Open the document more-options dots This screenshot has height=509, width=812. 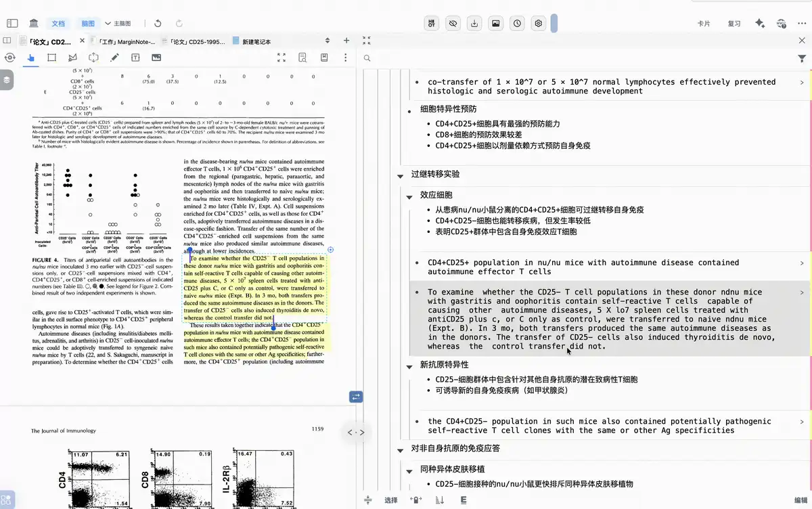(x=346, y=58)
